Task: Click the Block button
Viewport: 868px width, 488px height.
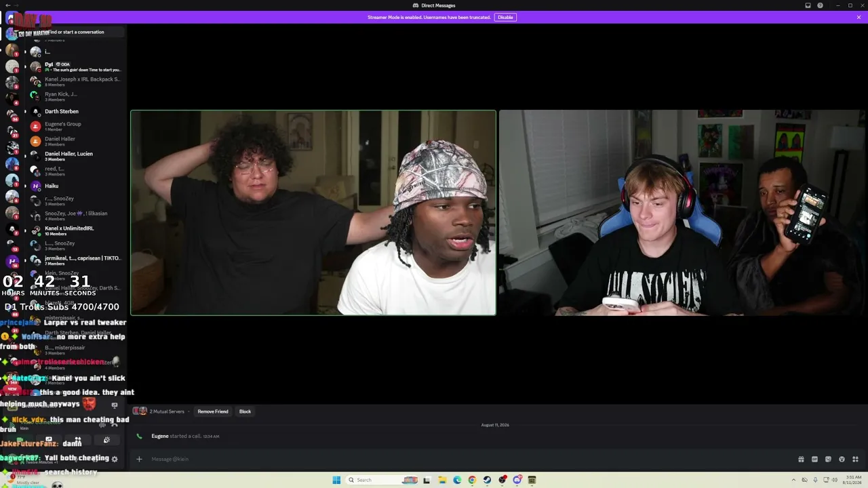Action: pos(245,411)
